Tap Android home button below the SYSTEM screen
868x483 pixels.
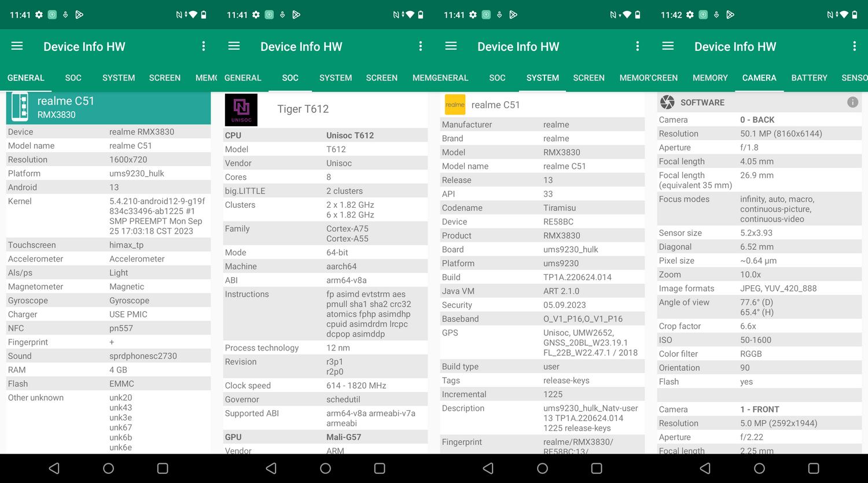coord(542,468)
